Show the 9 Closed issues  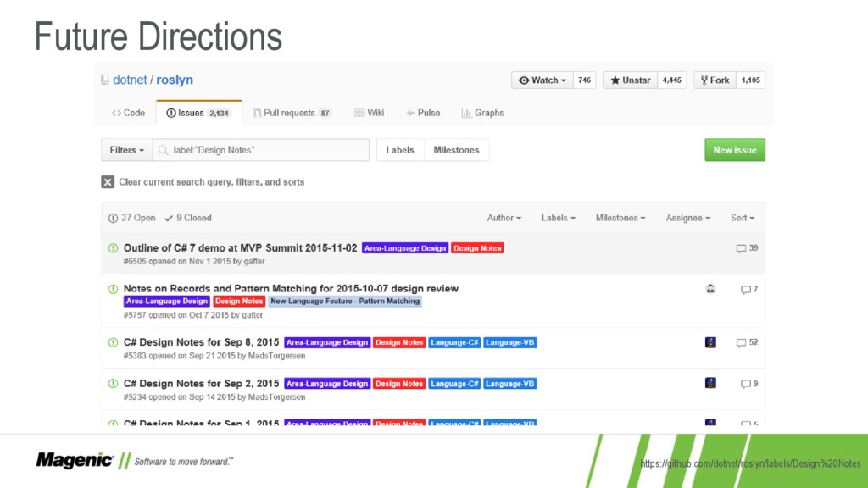point(188,218)
